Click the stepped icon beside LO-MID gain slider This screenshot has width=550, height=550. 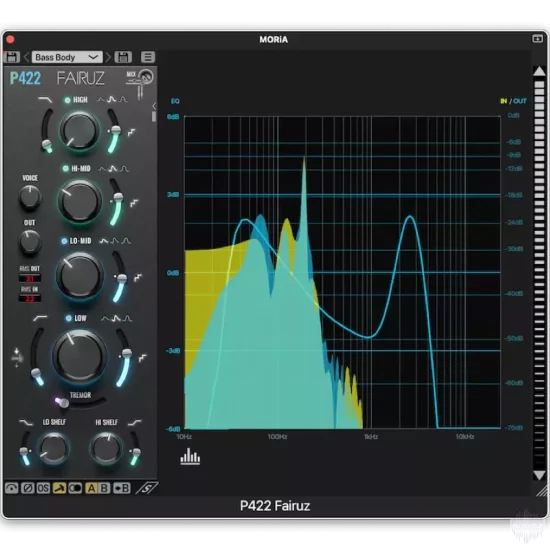pos(138,278)
